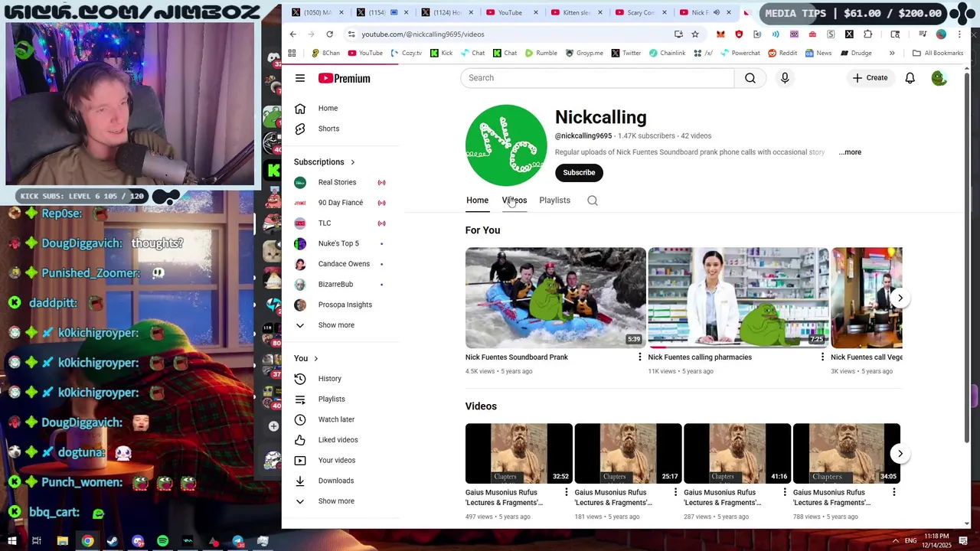Open Subscriptions section chevron
This screenshot has height=551, width=980.
(x=353, y=162)
